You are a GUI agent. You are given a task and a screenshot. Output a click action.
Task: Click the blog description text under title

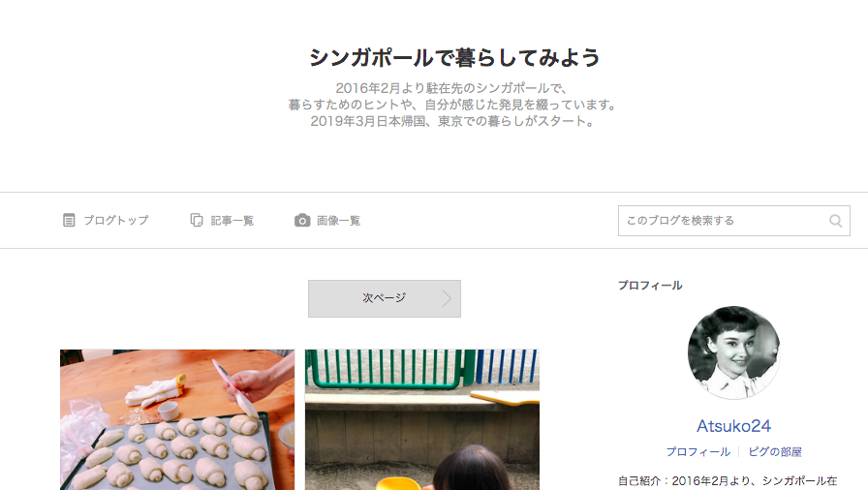click(x=452, y=105)
